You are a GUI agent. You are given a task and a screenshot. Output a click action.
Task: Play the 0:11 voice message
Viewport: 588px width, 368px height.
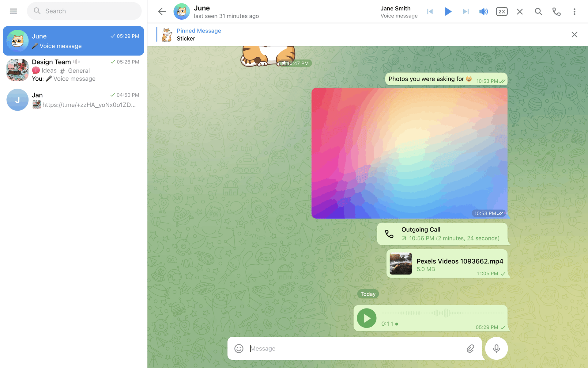tap(367, 318)
